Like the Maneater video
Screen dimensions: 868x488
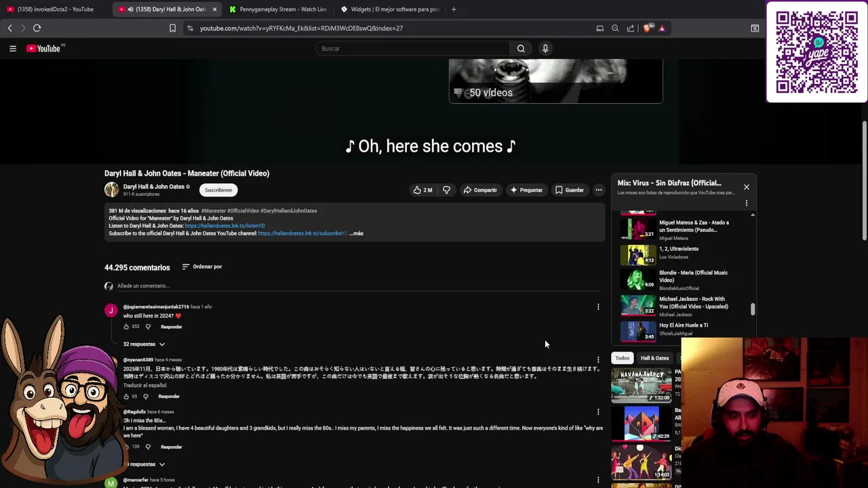click(x=422, y=190)
